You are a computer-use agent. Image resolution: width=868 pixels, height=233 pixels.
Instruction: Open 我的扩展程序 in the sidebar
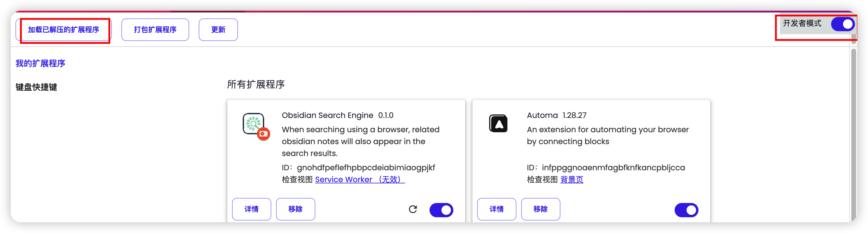point(40,63)
